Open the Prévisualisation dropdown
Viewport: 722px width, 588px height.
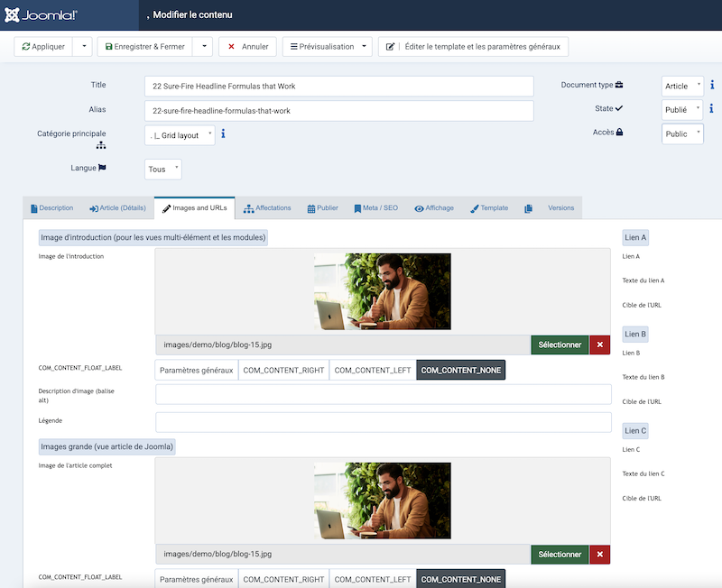(328, 47)
